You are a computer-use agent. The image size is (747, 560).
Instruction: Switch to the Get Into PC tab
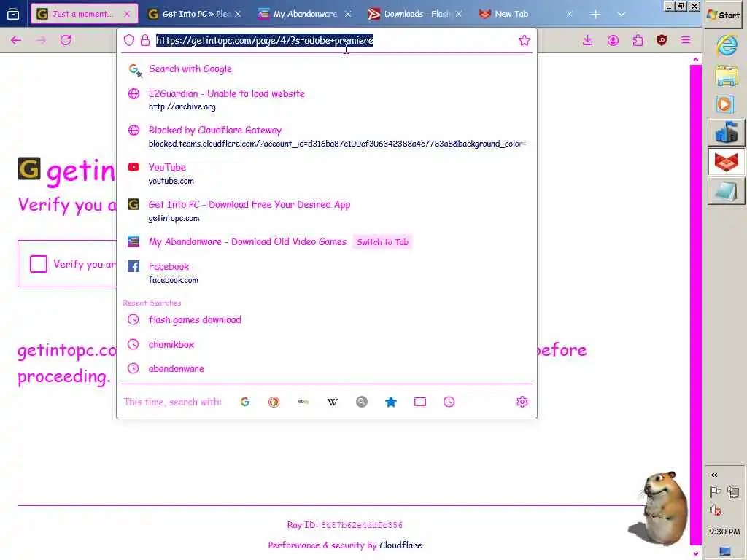195,14
